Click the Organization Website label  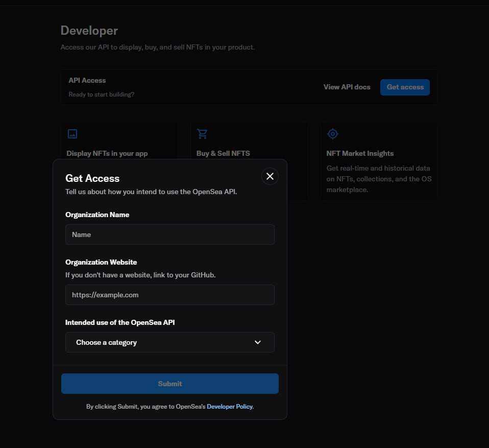pos(101,262)
